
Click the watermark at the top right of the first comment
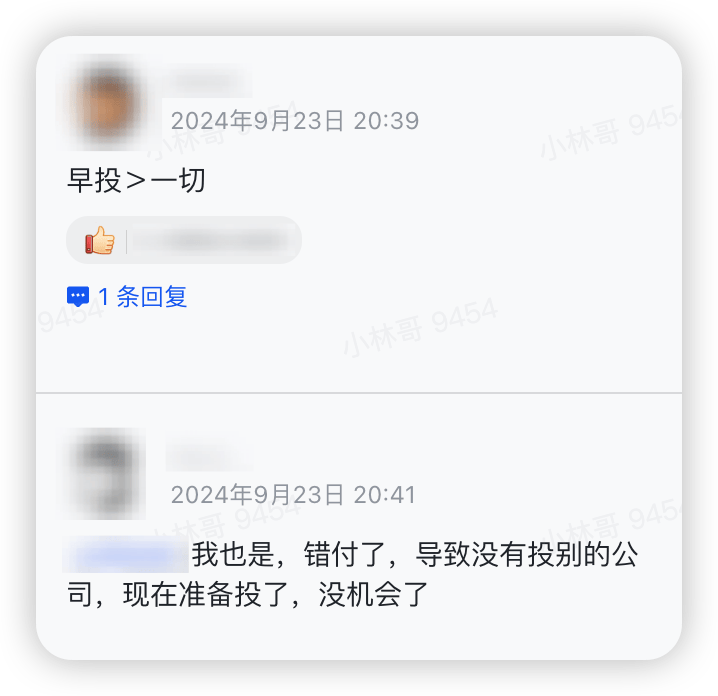(x=610, y=132)
